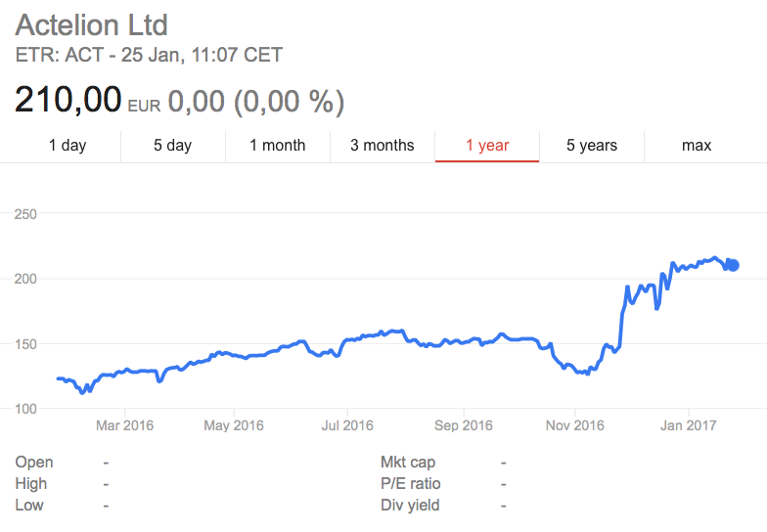The image size is (767, 532).
Task: Click the 210,00 price value
Action: click(x=68, y=100)
